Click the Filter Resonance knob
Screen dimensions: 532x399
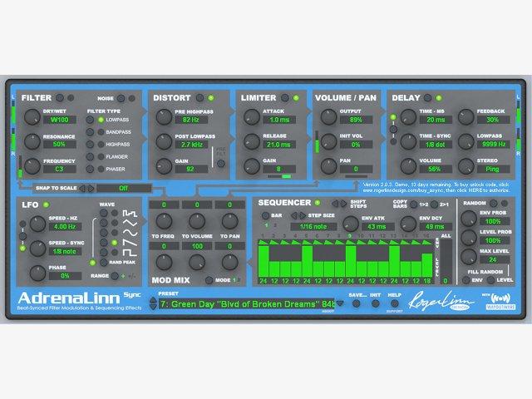coord(32,141)
